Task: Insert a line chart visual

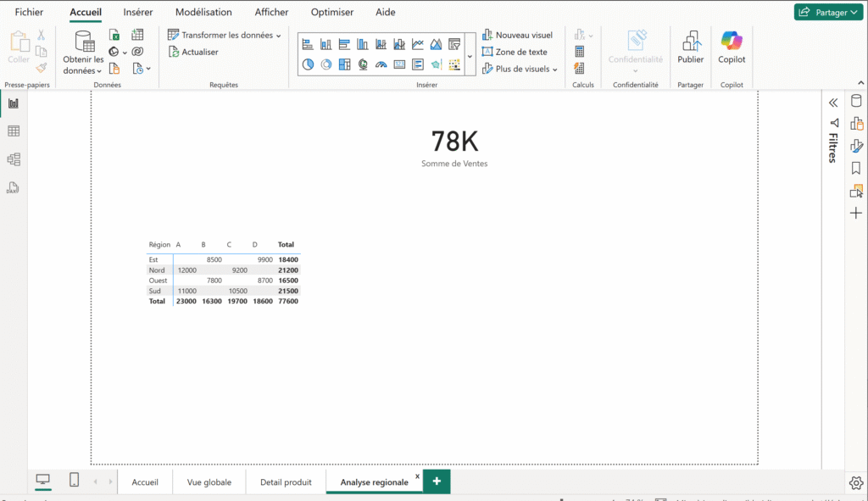Action: coord(418,44)
